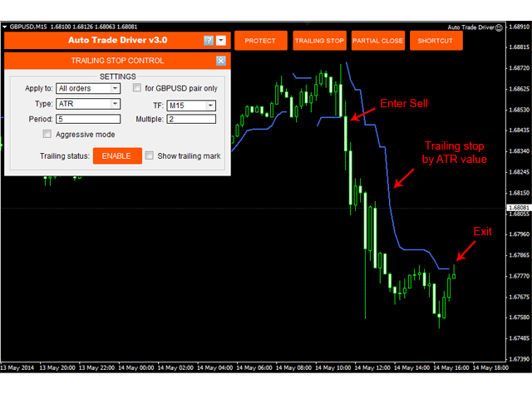This screenshot has height=399, width=532.
Task: Switch to the TRAILING STOP tab
Action: pyautogui.click(x=319, y=41)
